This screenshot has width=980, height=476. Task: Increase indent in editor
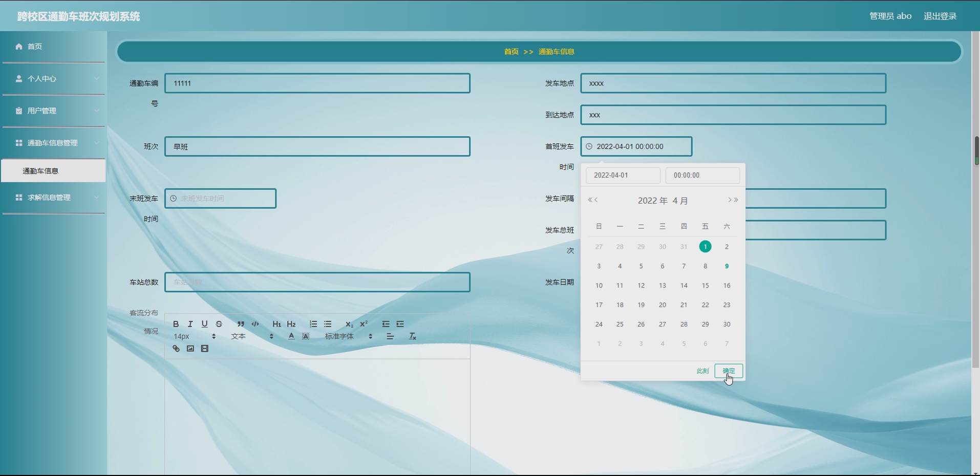click(400, 324)
